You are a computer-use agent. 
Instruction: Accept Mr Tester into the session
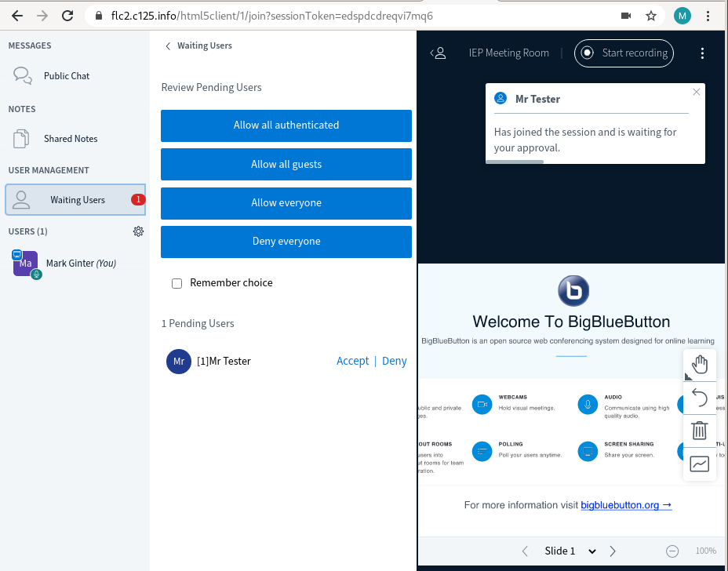352,361
